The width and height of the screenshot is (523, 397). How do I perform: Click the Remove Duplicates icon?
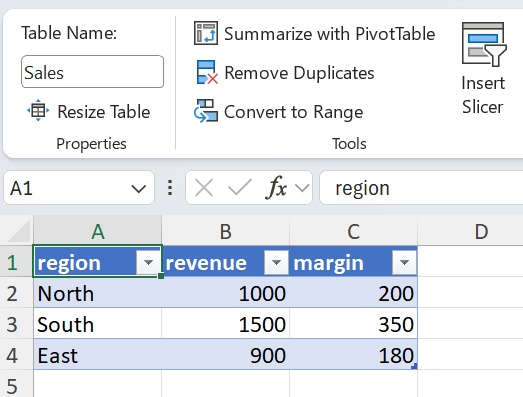pos(207,72)
